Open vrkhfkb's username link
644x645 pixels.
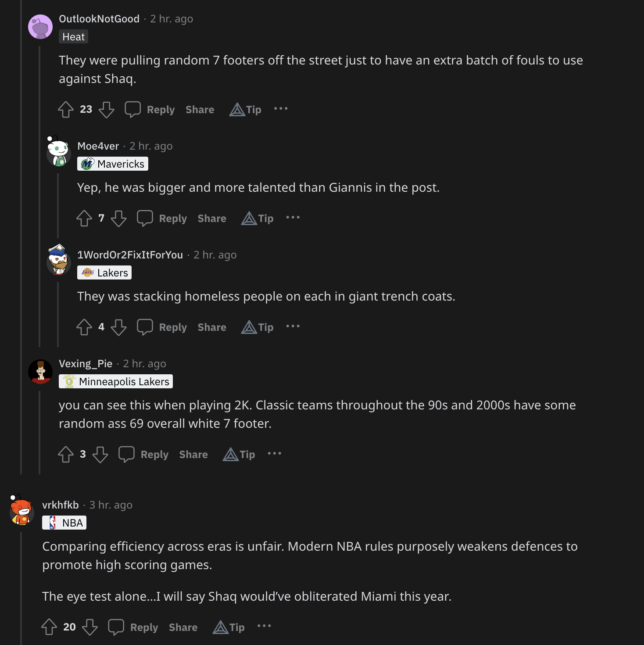(61, 505)
